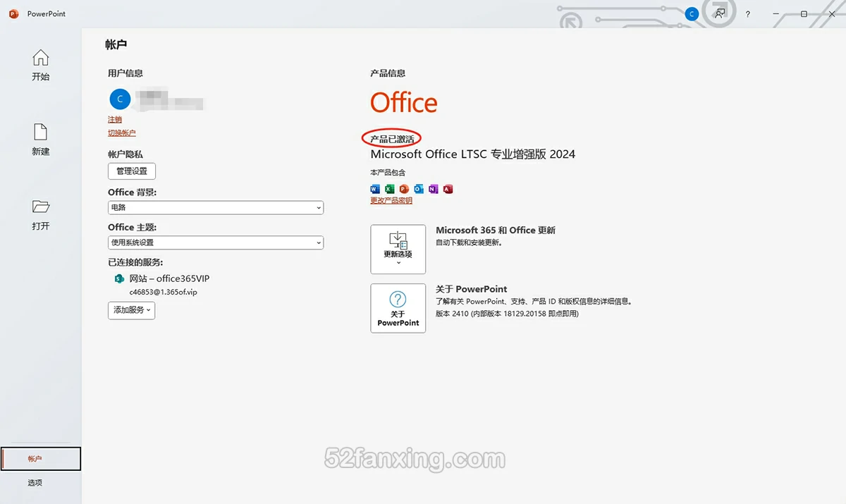The image size is (846, 504).
Task: Open the 更新选项 update options button
Action: pyautogui.click(x=398, y=249)
